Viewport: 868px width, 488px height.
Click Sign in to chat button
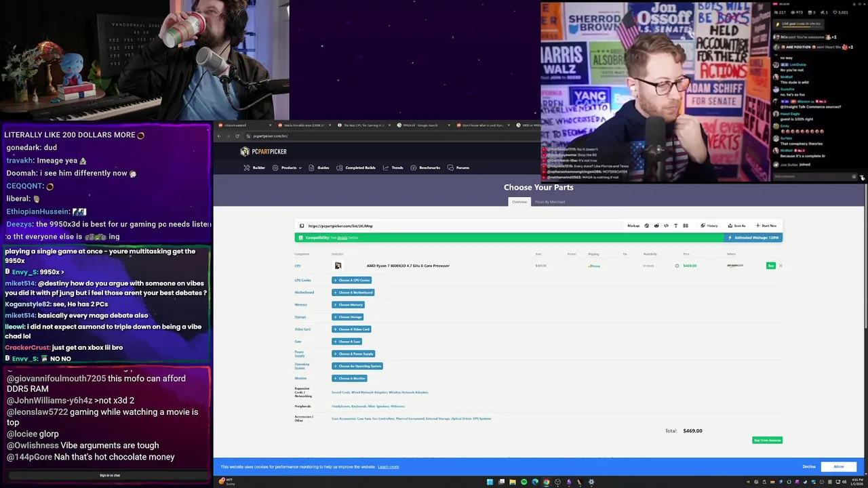coord(110,475)
